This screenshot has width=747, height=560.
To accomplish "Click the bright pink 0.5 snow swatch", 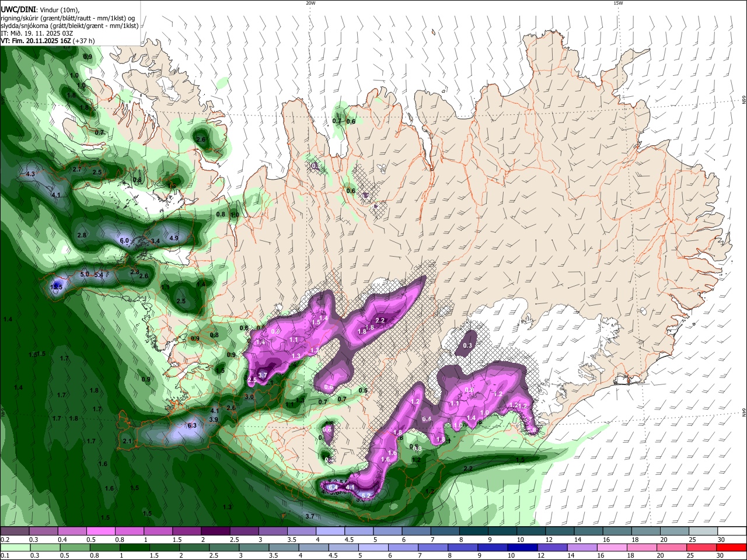I will (100, 531).
